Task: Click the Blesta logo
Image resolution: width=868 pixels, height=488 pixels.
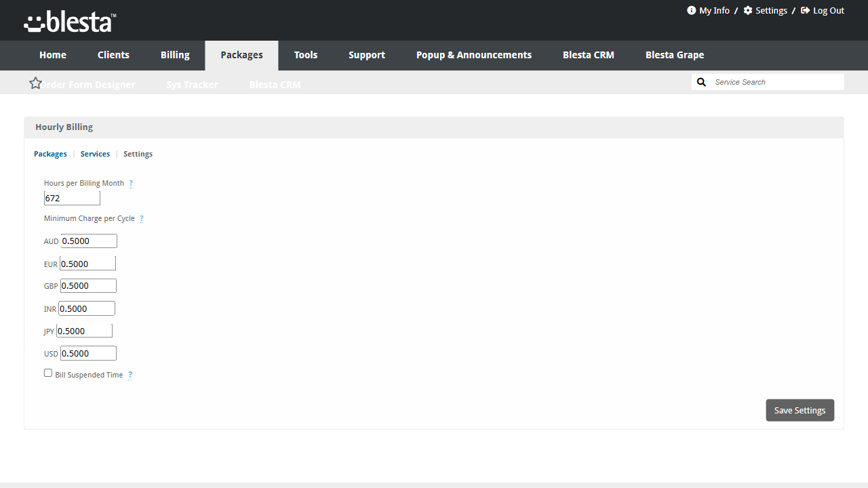Action: [70, 22]
